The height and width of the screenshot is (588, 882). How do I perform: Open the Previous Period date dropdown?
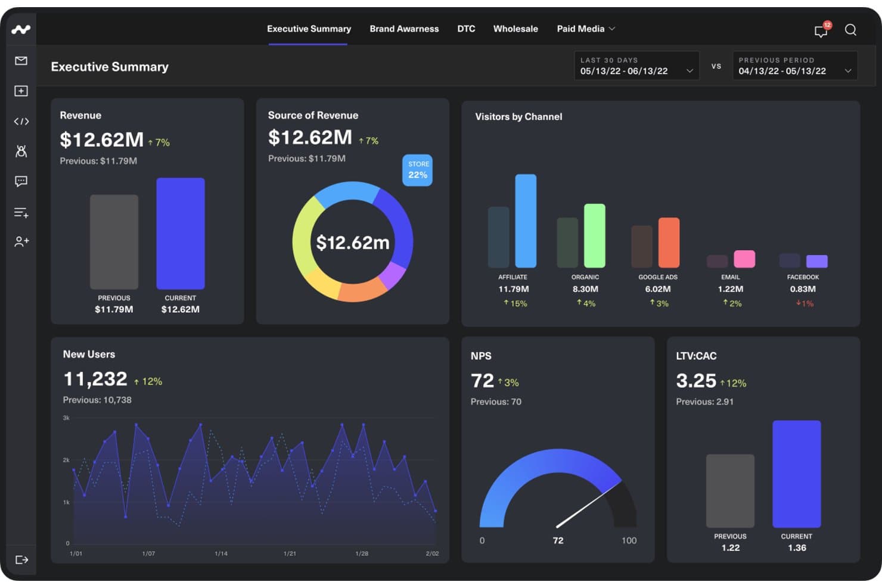point(795,66)
